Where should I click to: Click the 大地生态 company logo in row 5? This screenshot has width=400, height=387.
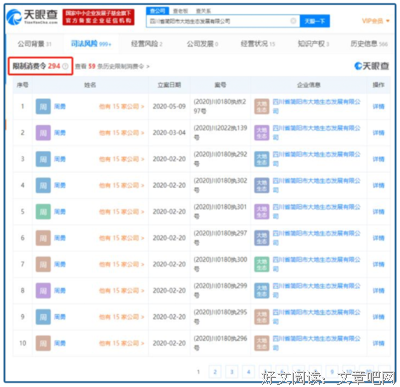pyautogui.click(x=262, y=212)
